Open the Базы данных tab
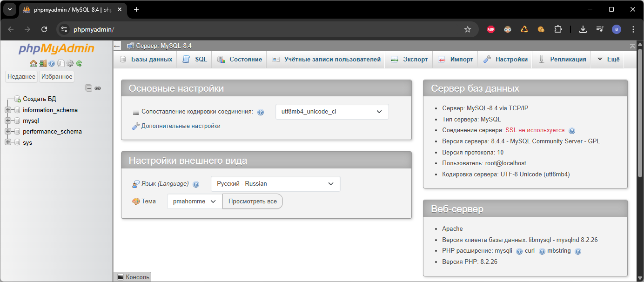 (x=146, y=60)
